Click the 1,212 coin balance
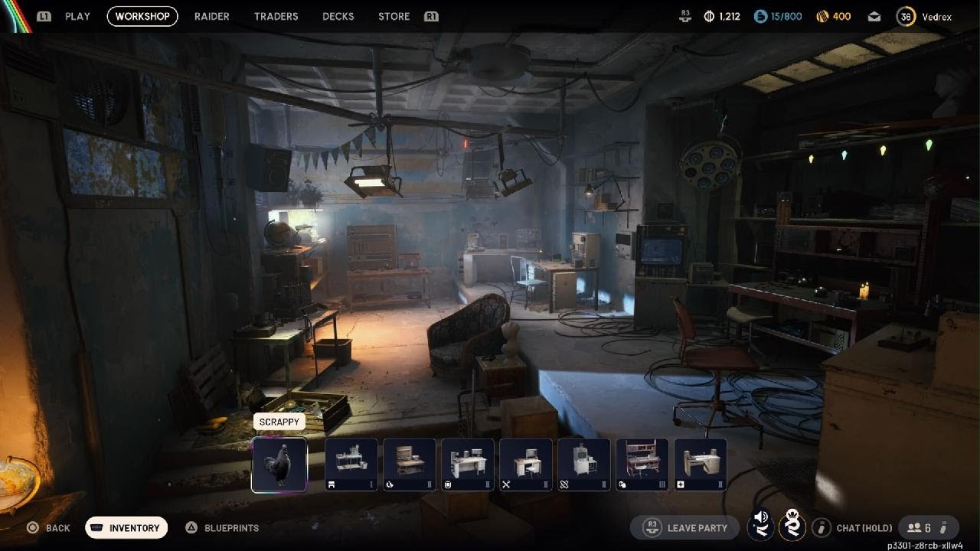The height and width of the screenshot is (551, 980). coord(730,16)
